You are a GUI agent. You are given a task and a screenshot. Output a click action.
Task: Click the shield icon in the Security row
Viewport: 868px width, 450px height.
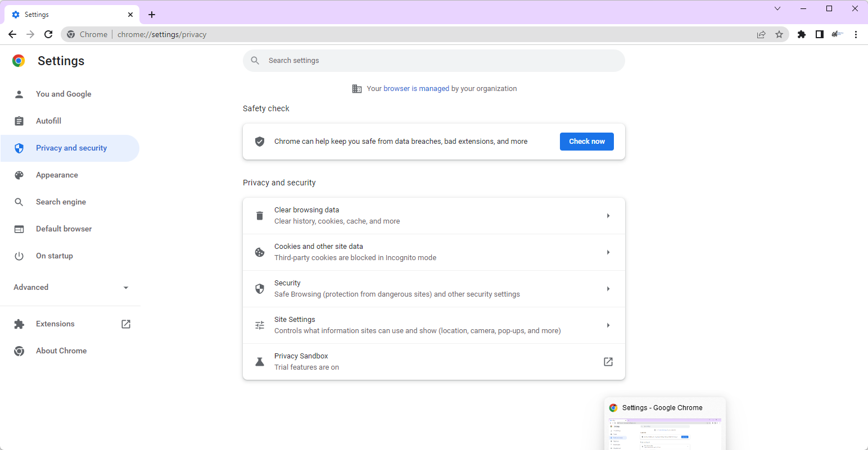(x=260, y=289)
